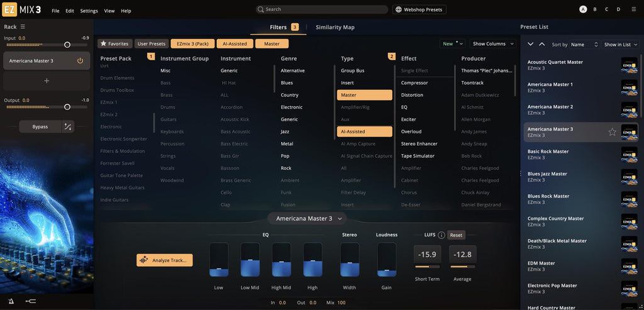Add a new rack slot with plus

coord(47,81)
